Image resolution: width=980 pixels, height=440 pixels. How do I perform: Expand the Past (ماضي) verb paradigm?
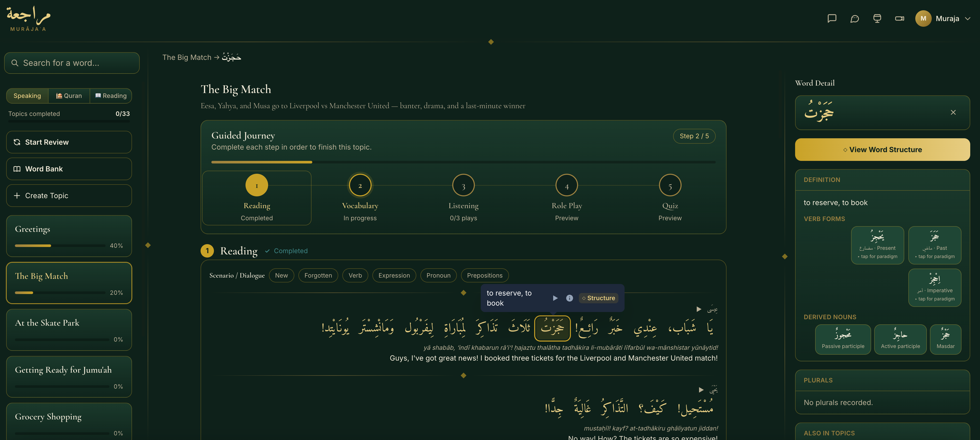935,245
